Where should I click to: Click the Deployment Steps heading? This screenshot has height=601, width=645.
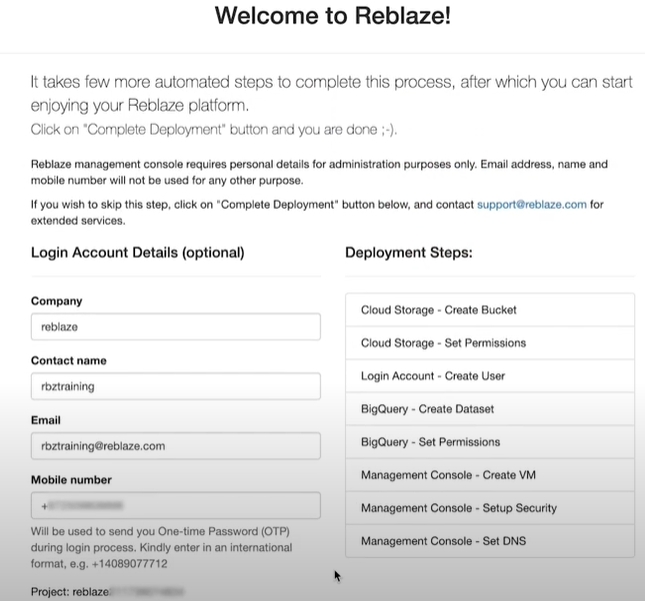click(x=408, y=253)
